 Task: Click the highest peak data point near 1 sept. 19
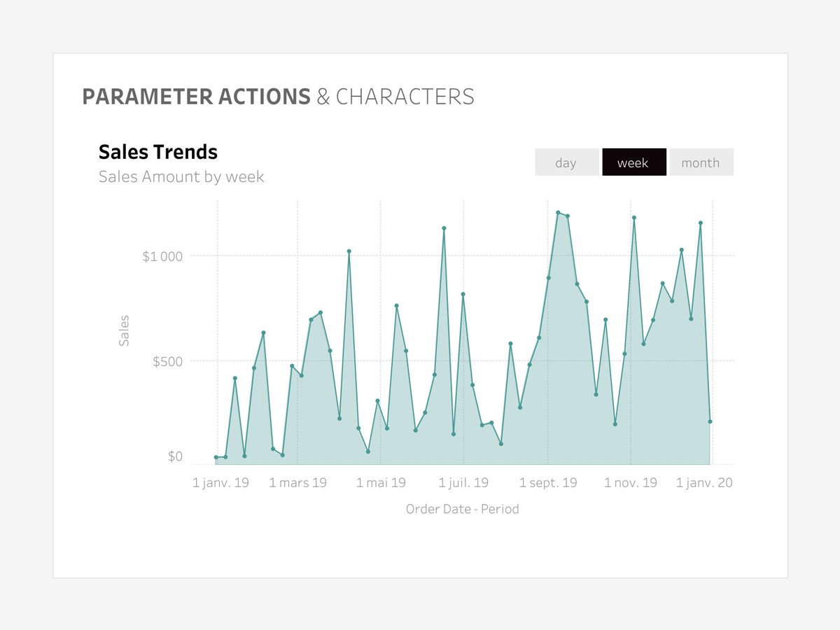558,213
